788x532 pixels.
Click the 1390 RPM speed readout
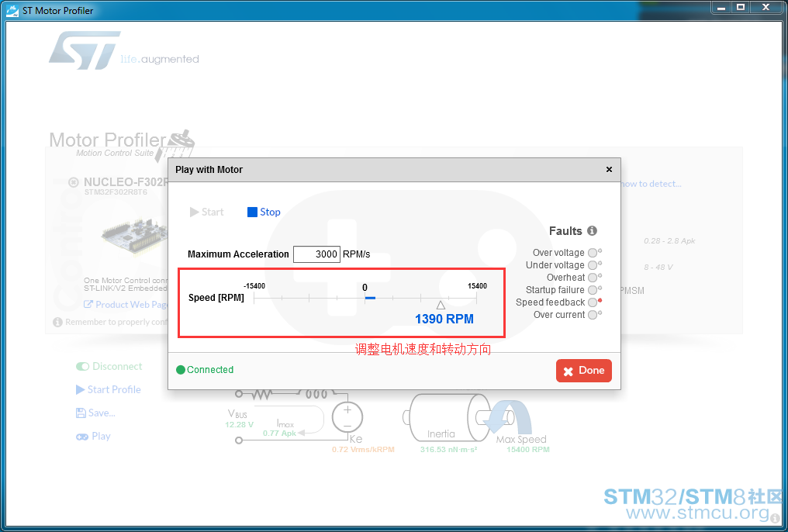444,319
